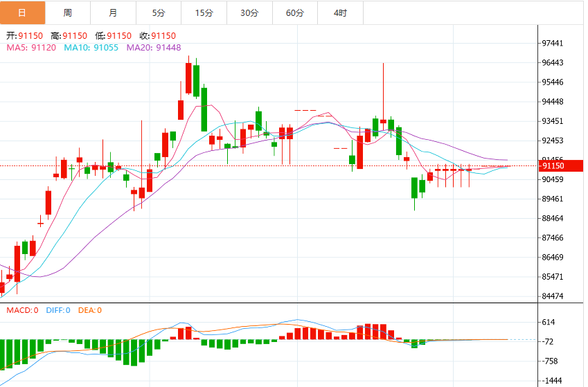This screenshot has width=588, height=387.
Task: Click the MA10: 91055 legend label
Action: click(x=91, y=48)
